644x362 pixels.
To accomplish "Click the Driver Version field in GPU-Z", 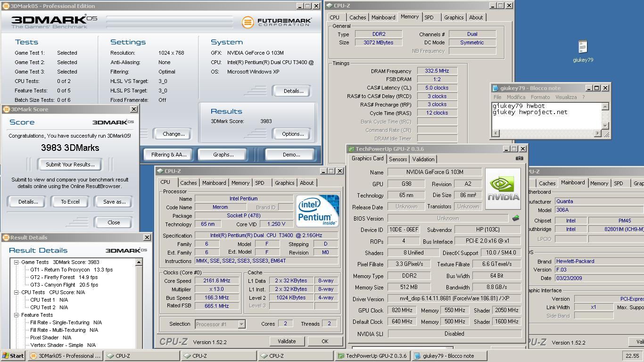I will click(x=454, y=299).
